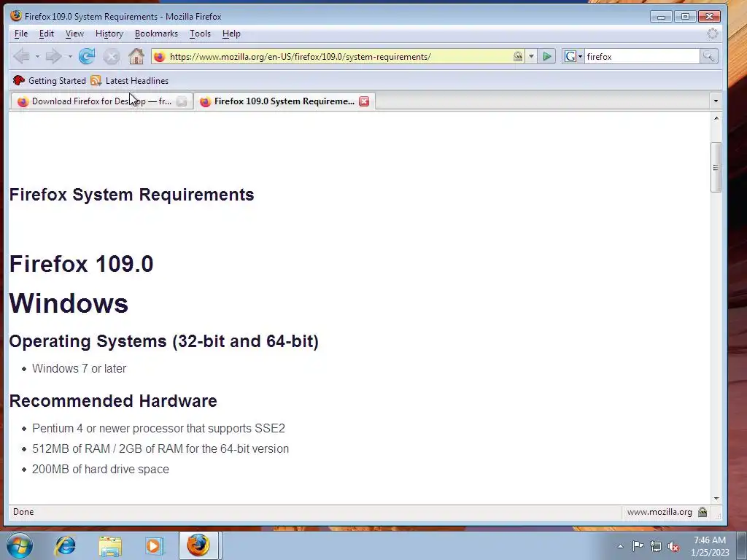Select the Firefox 109.0 System Requirements tab
This screenshot has width=747, height=560.
[x=284, y=101]
